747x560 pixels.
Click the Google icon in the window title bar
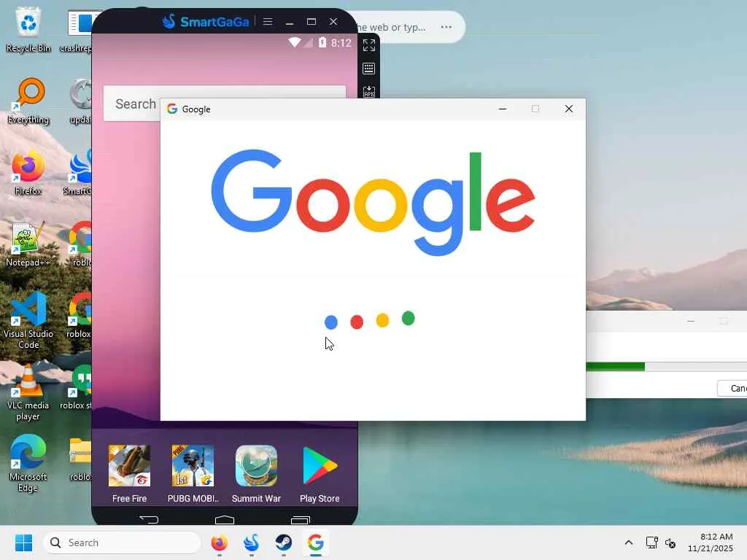pos(172,109)
